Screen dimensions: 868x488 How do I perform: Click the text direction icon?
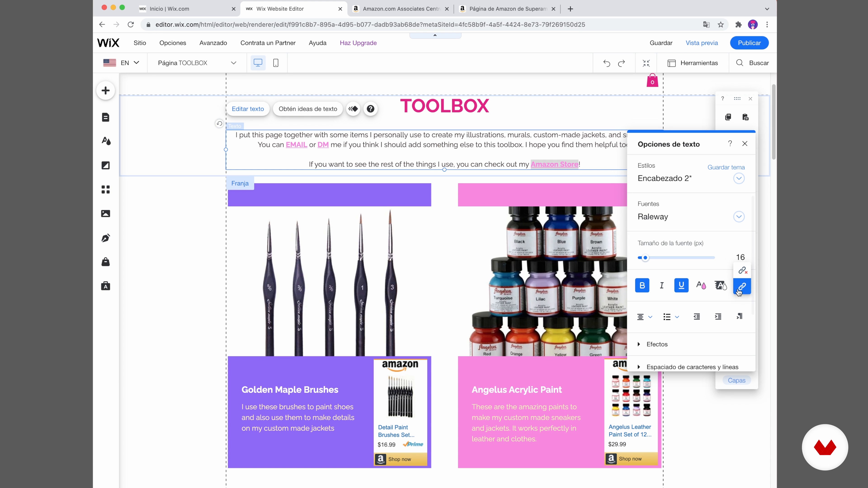[x=740, y=316]
